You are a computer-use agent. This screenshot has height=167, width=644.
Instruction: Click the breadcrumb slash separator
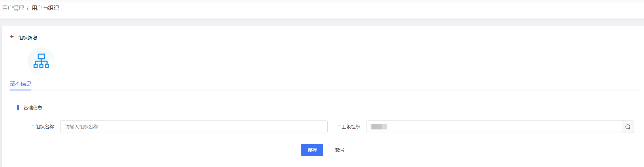pyautogui.click(x=28, y=8)
